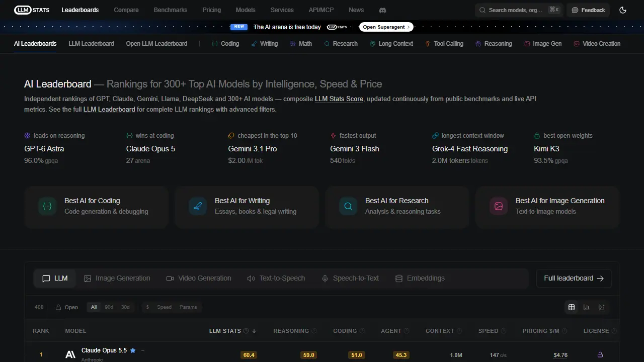The image size is (644, 362).
Task: Open Best AI for Coding card icon
Action: 47,206
